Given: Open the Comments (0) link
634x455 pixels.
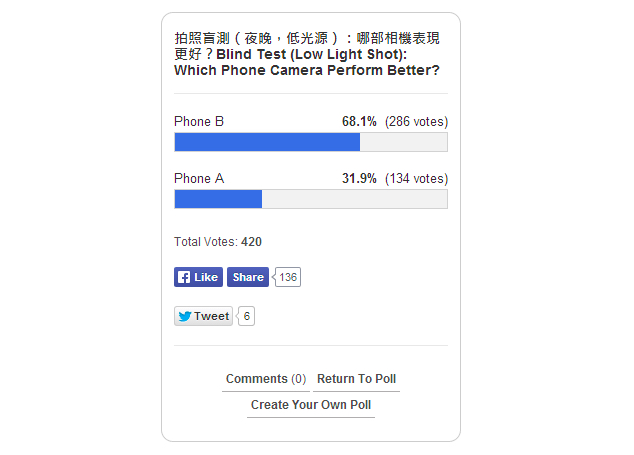Looking at the screenshot, I should pos(266,379).
